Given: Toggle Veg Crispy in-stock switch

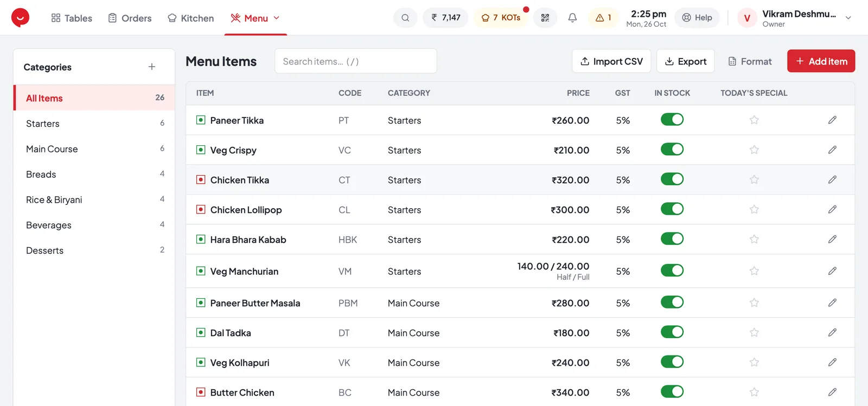Looking at the screenshot, I should [672, 149].
